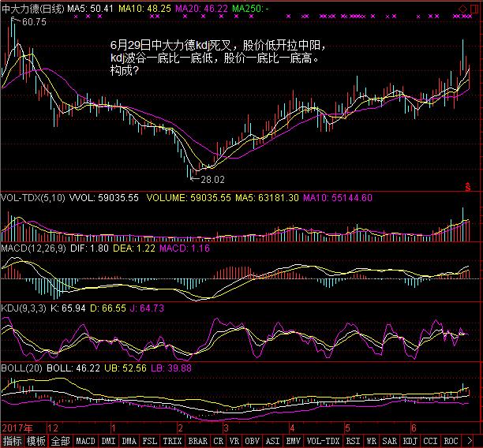This screenshot has height=448, width=483.
Task: Select the TRIX indicator tab
Action: click(x=173, y=441)
